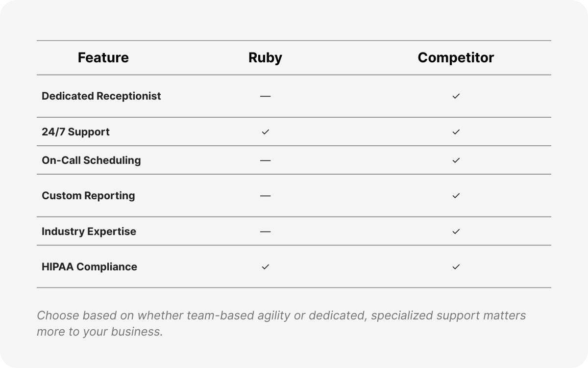
Task: Click Ruby's 24/7 Support checkmark
Action: tap(265, 132)
